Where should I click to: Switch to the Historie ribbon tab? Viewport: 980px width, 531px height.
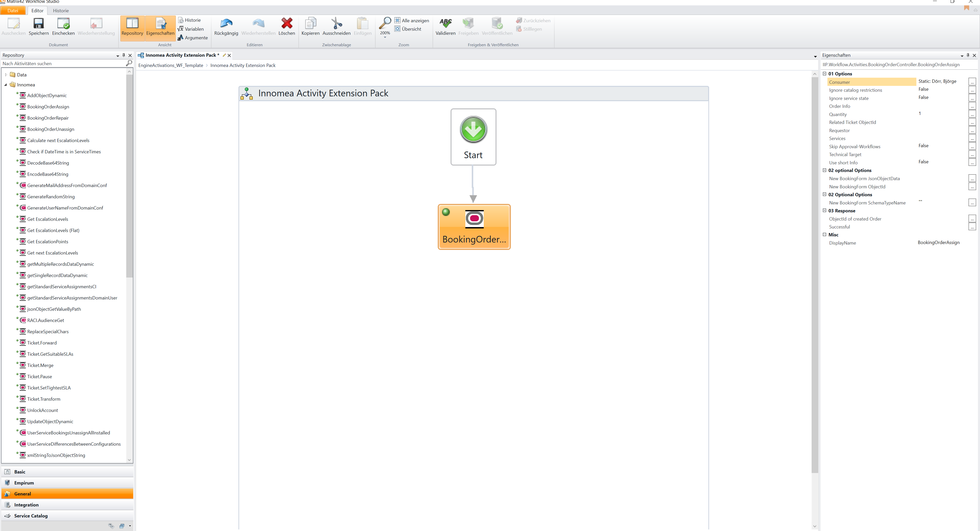(x=61, y=11)
